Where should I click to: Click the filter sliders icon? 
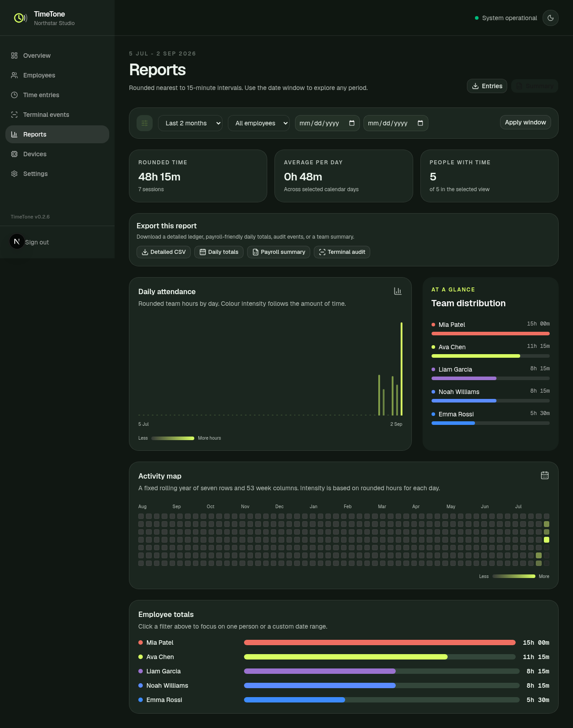145,123
